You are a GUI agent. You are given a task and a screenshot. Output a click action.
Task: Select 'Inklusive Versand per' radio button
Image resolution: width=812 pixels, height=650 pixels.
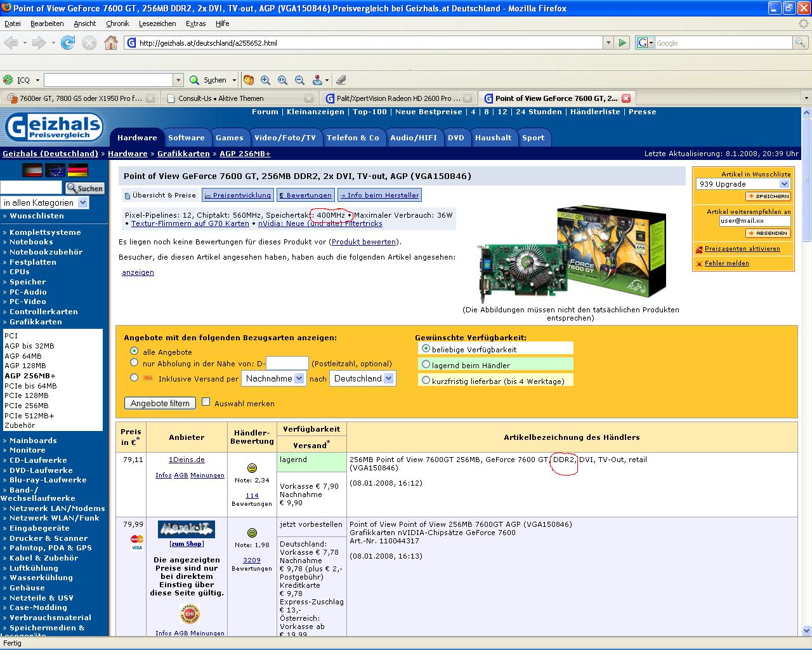134,377
